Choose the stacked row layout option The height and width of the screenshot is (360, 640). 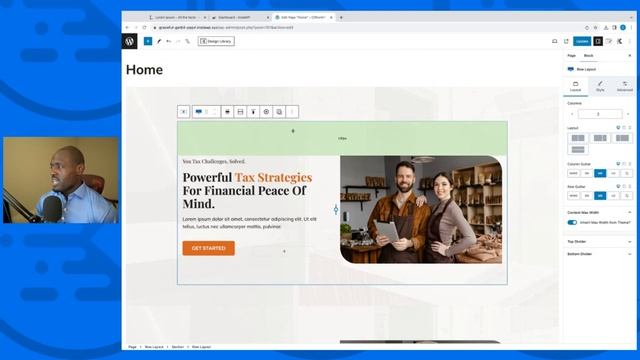pos(578,150)
